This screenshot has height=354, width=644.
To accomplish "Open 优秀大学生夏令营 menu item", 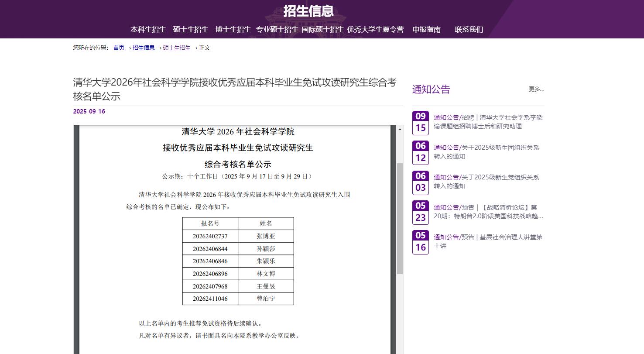I will pyautogui.click(x=375, y=30).
